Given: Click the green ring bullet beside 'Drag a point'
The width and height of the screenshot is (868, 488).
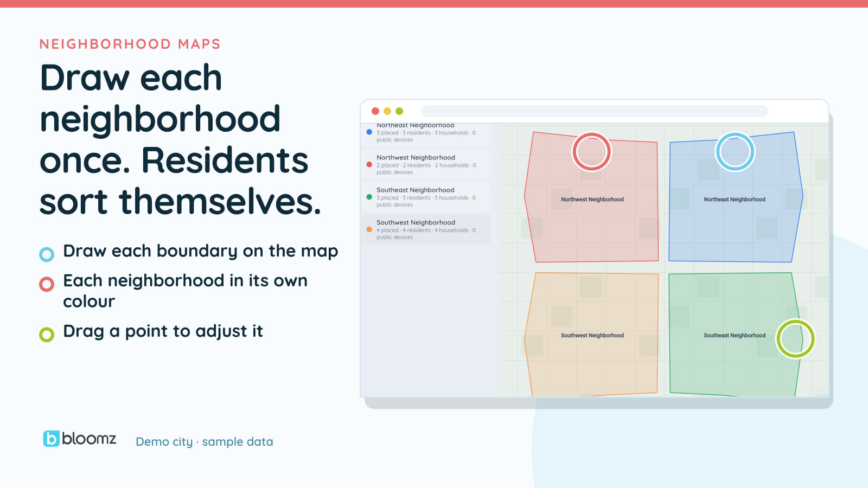Looking at the screenshot, I should (x=47, y=335).
